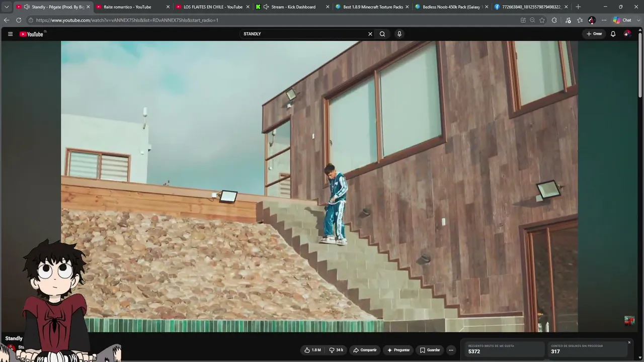Viewport: 644px width, 362px height.
Task: Start voice search with the microphone
Action: [399, 34]
